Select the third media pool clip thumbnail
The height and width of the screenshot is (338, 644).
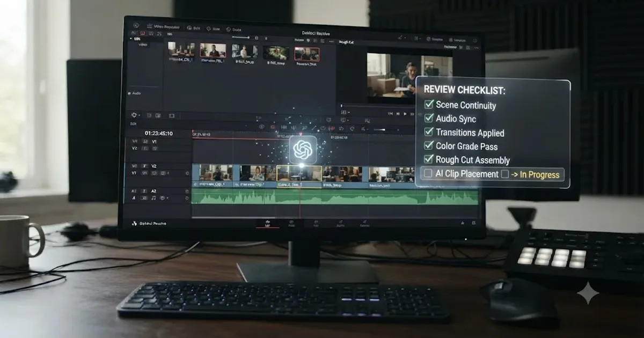(x=245, y=51)
